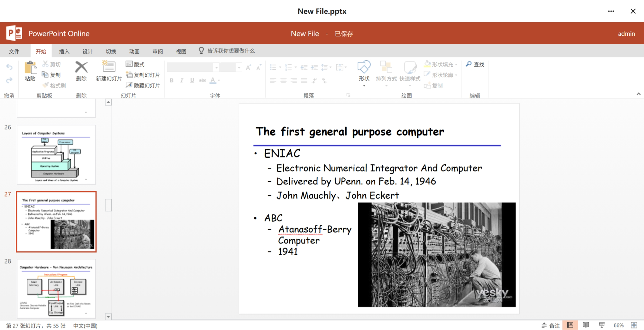Open the more options ellipsis menu
Screen dimensions: 644x330
pos(611,11)
